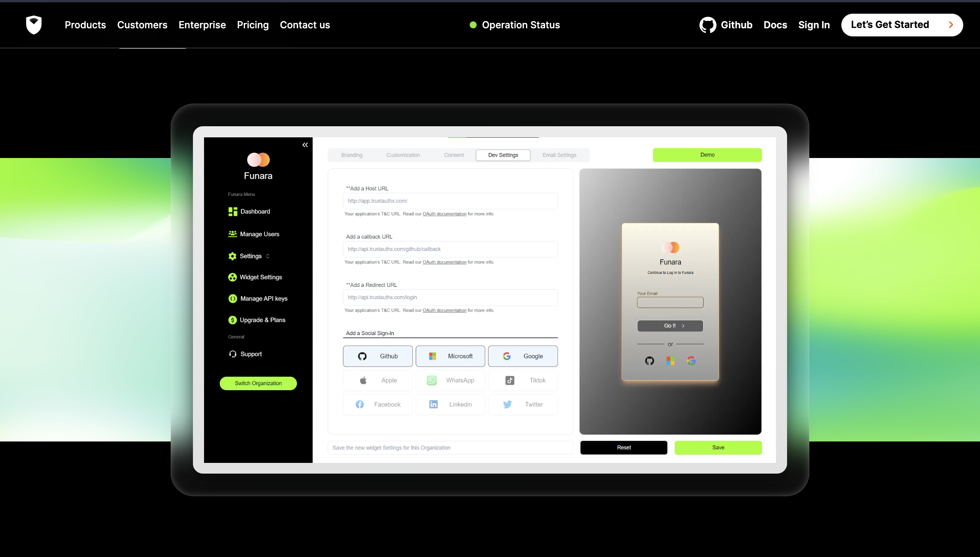Enable Twitter social sign-in option

(523, 404)
